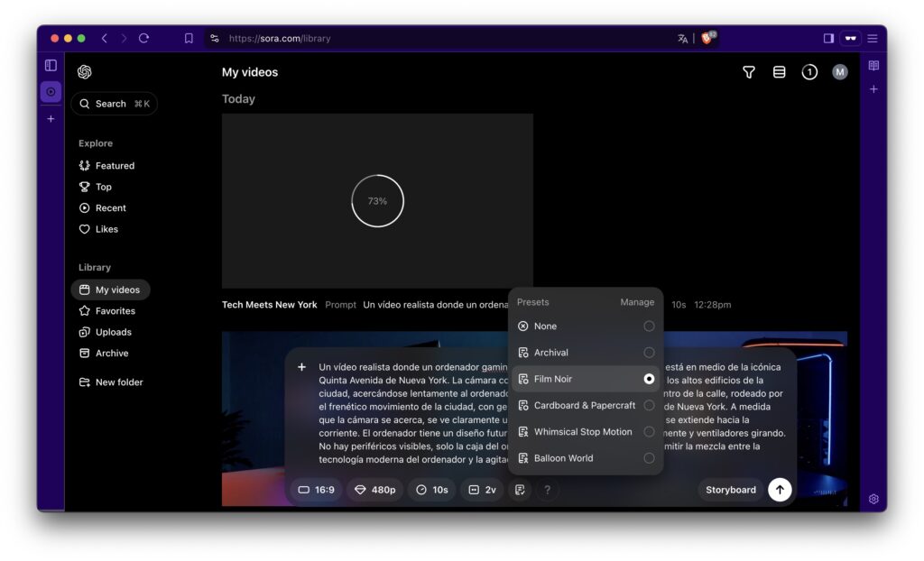Click the purple Sora pinned tab icon
Image resolution: width=924 pixels, height=561 pixels.
pyautogui.click(x=51, y=92)
